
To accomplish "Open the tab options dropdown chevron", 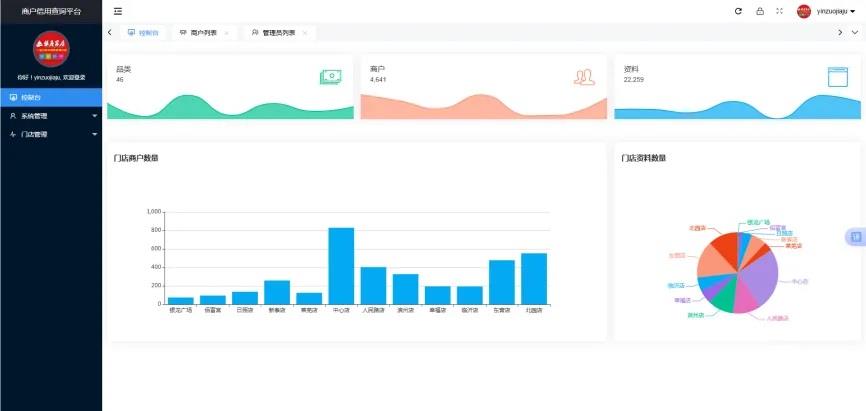I will click(854, 33).
